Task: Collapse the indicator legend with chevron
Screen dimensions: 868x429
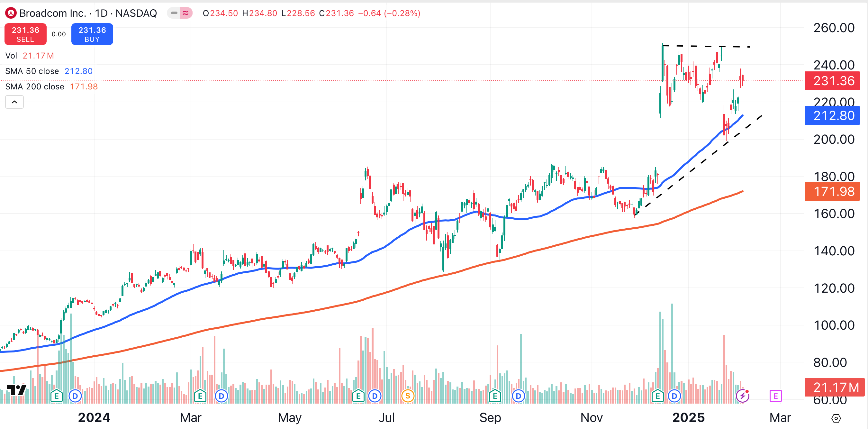Action: pyautogui.click(x=14, y=102)
